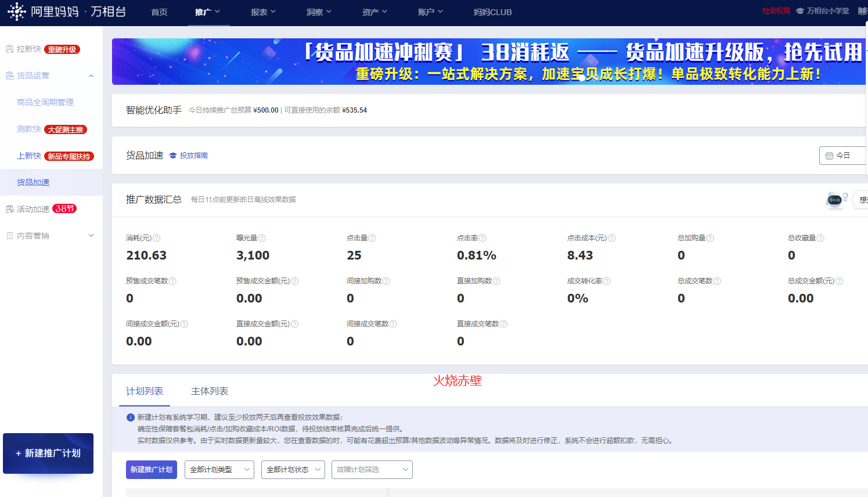Screen dimensions: 868x497
Task: Show help for 消耗(元) metric
Action: pos(157,238)
